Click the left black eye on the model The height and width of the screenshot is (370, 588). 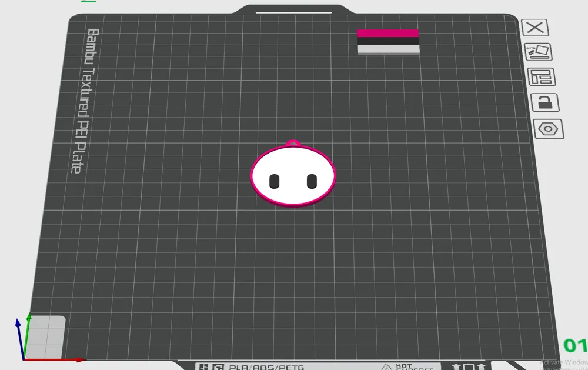tap(275, 181)
